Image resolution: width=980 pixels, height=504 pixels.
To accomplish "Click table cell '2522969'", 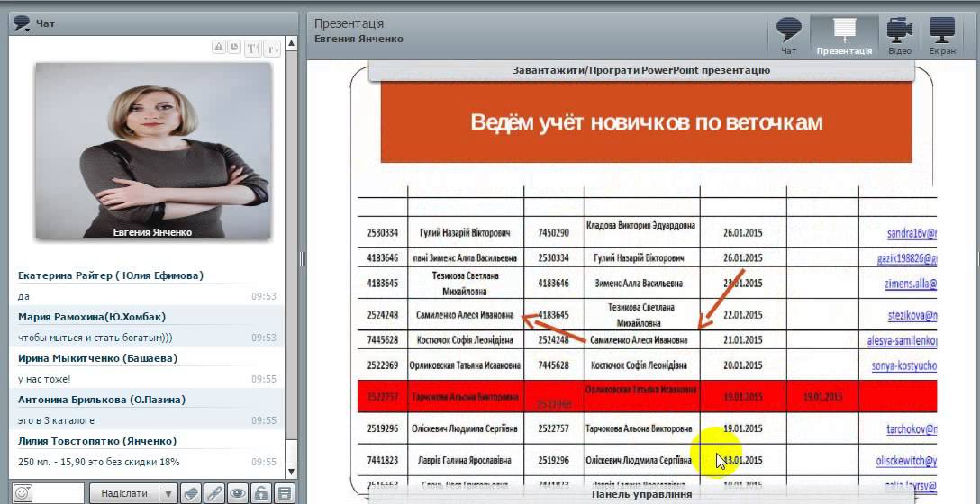I will coord(383,365).
